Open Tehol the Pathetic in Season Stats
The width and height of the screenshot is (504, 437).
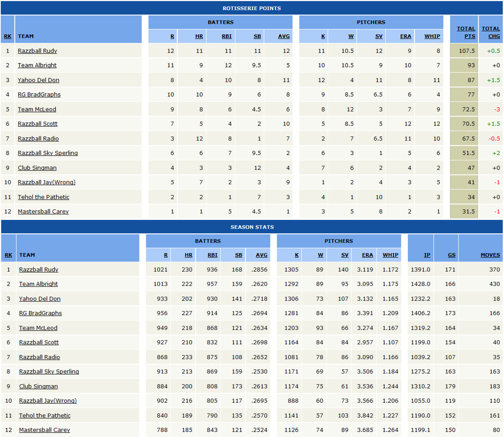45,415
